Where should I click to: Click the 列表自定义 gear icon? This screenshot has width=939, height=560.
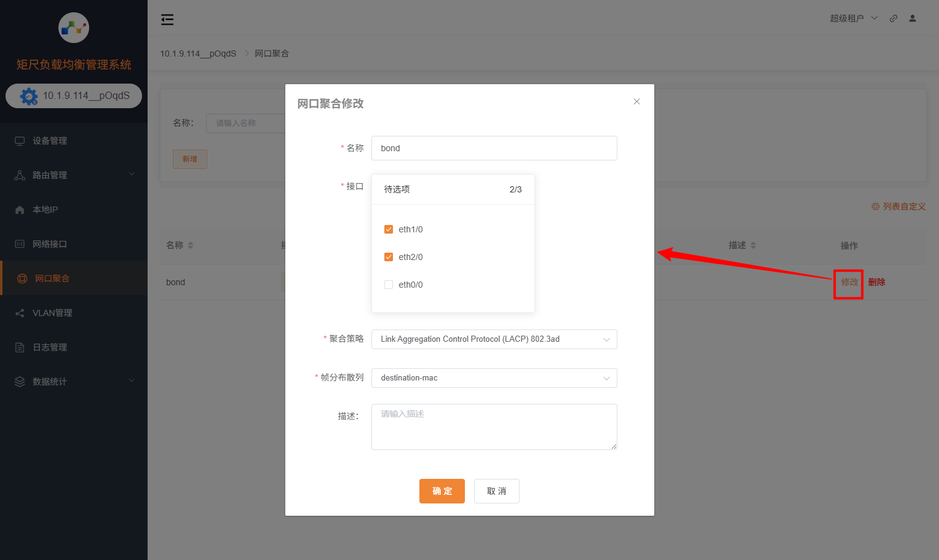[875, 207]
